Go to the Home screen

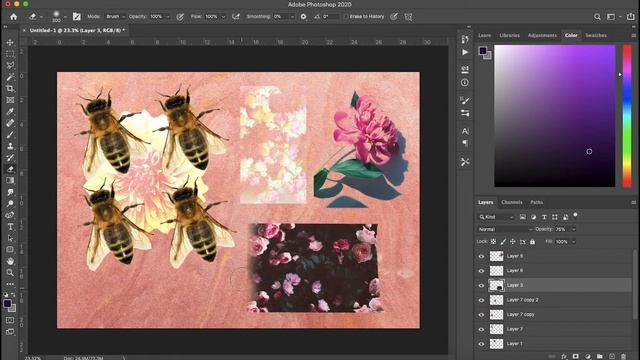pyautogui.click(x=13, y=17)
